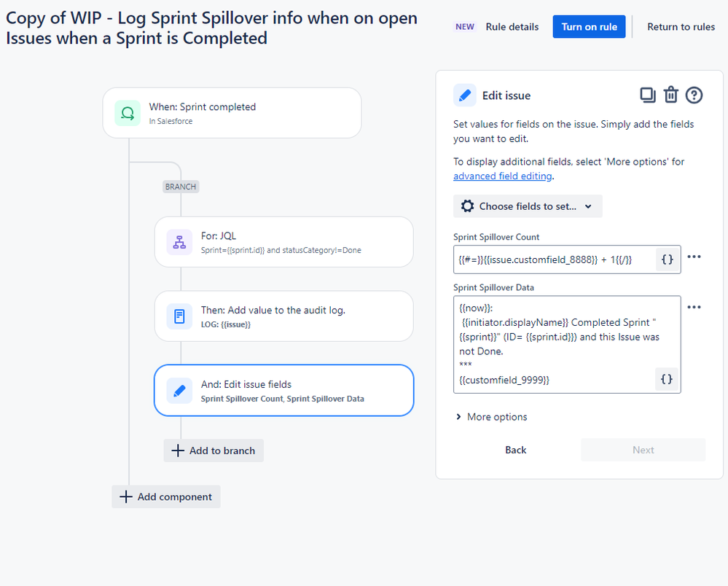This screenshot has width=728, height=586.
Task: Click the For: JQL branch icon
Action: [179, 242]
